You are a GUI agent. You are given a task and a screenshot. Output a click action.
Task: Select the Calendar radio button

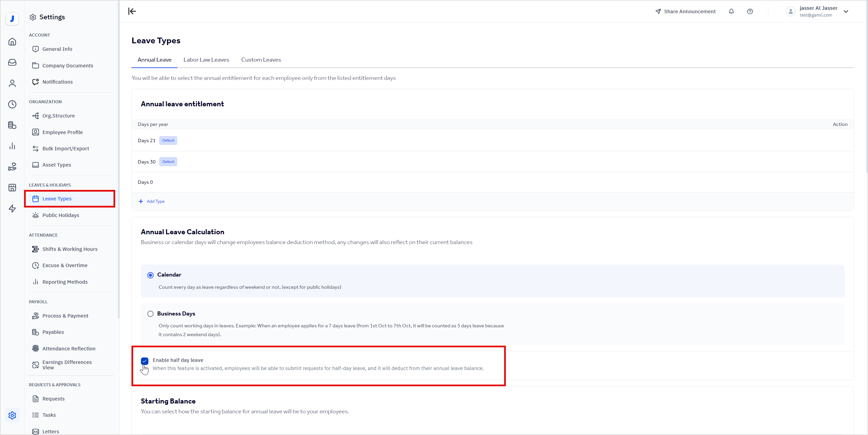tap(150, 275)
